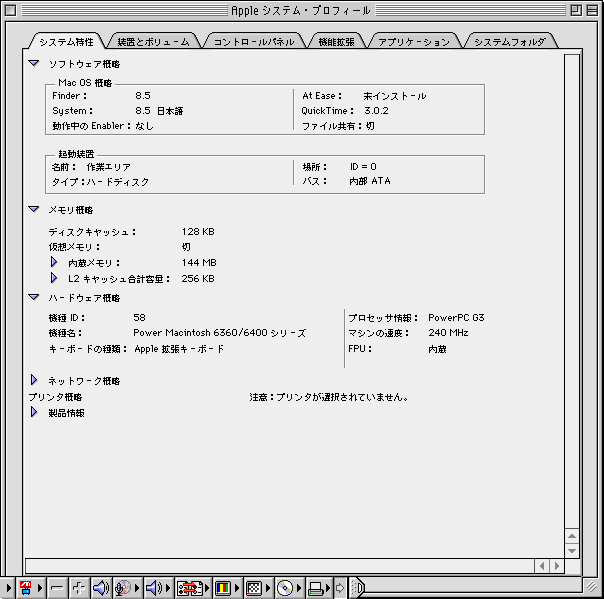Viewport: 604px width, 599px height.
Task: Open the システムフォルダ tab
Action: (510, 42)
